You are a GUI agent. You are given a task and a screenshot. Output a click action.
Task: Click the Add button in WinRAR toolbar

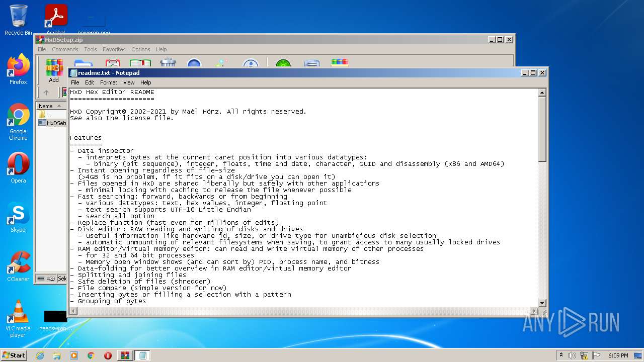[54, 71]
